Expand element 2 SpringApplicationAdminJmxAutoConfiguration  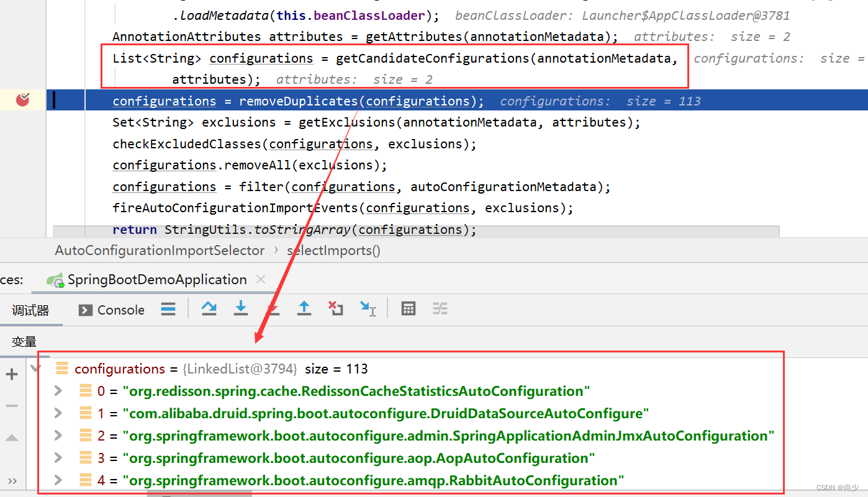click(x=58, y=436)
